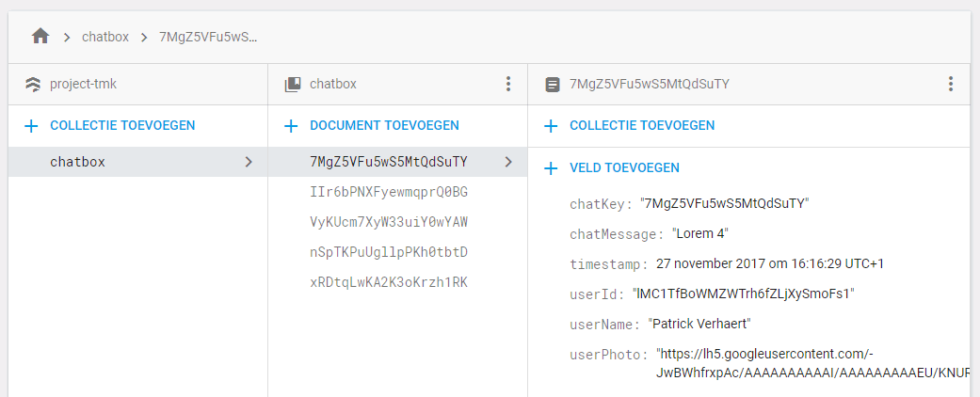The height and width of the screenshot is (397, 980).
Task: Click the home icon in breadcrumb
Action: tap(40, 37)
